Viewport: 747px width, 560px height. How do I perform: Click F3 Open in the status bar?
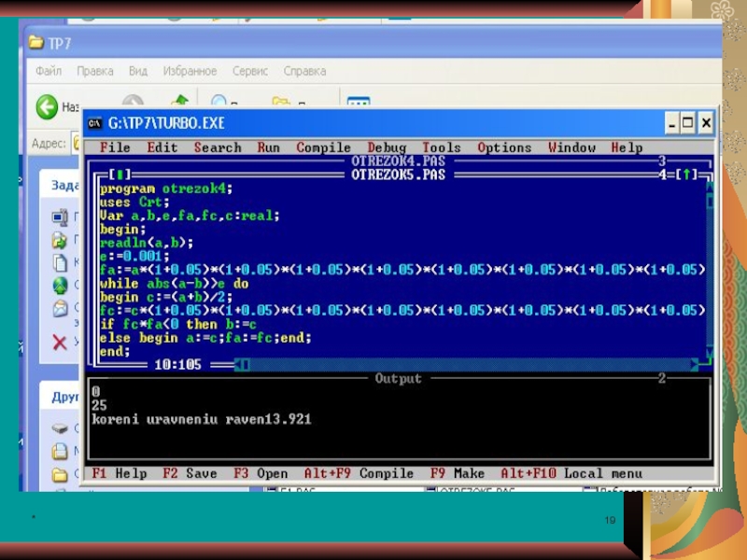tap(261, 473)
